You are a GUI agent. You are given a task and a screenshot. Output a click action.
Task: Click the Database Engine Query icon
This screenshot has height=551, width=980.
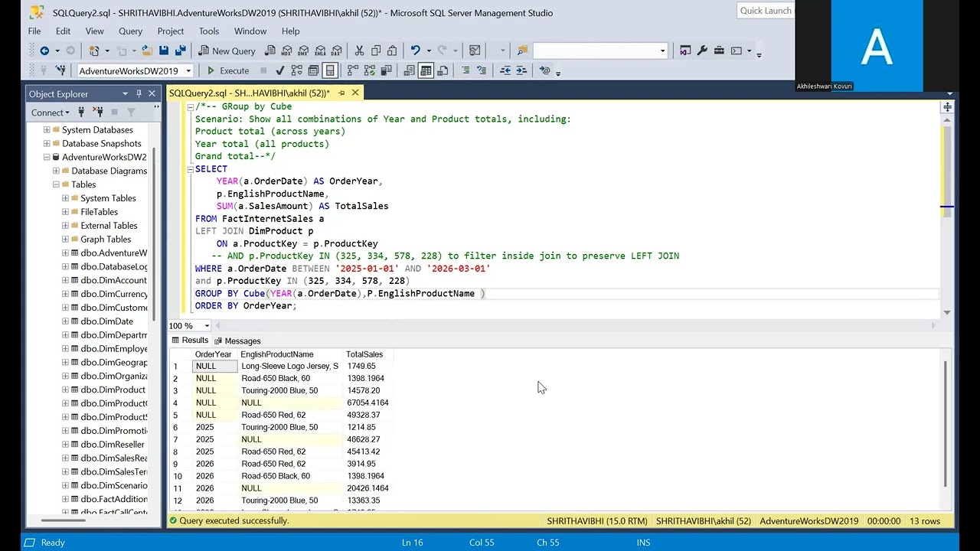[269, 51]
